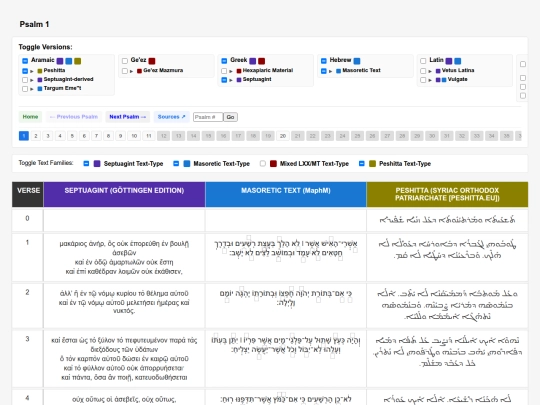540x405 pixels.
Task: Uncheck the Septuagint version checkbox
Action: click(224, 80)
